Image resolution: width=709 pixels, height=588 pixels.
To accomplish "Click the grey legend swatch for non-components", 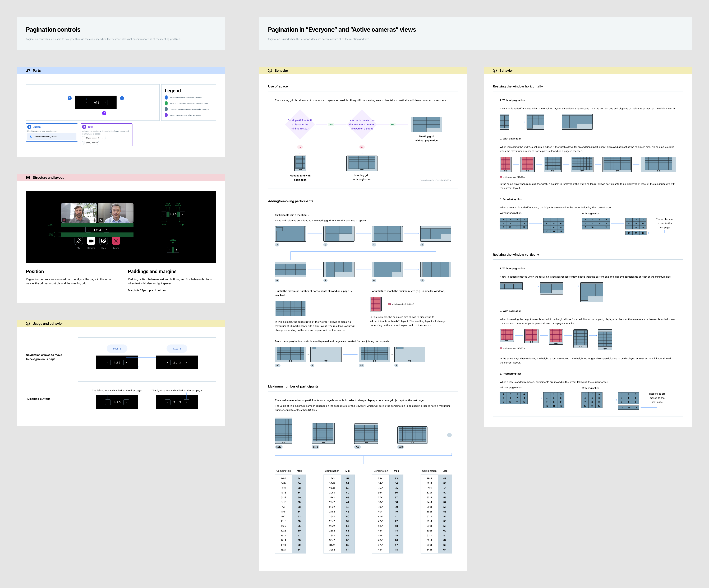I will tap(166, 109).
